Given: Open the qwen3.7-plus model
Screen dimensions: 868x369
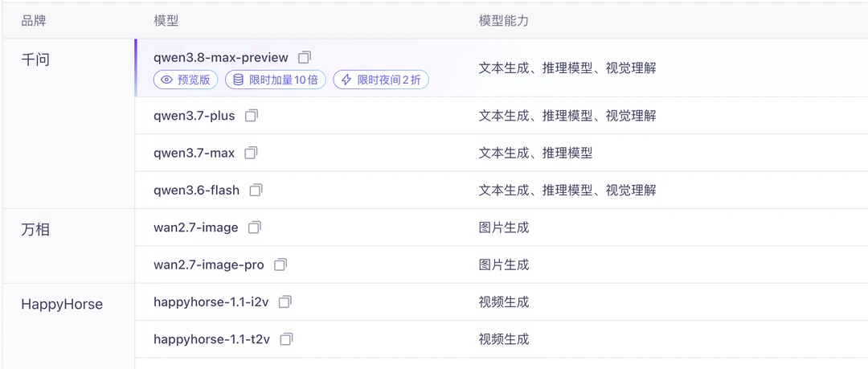Looking at the screenshot, I should 194,116.
